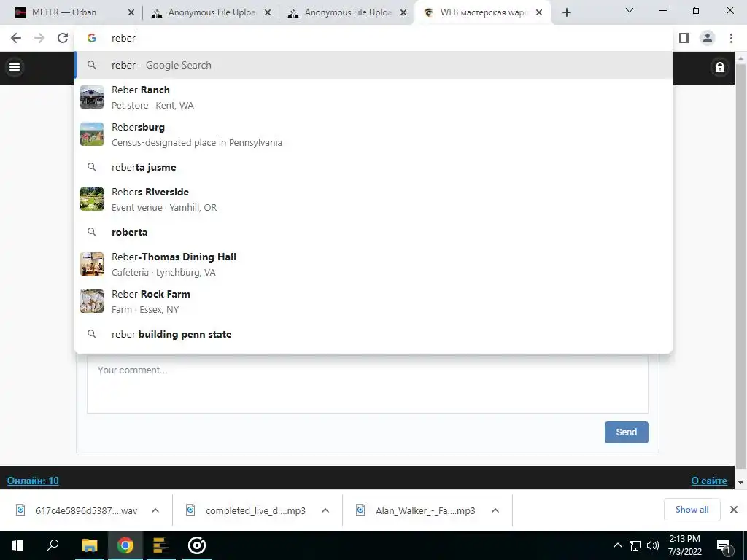Choose the Reber Ranch suggestion
The image size is (747, 560).
pyautogui.click(x=373, y=97)
